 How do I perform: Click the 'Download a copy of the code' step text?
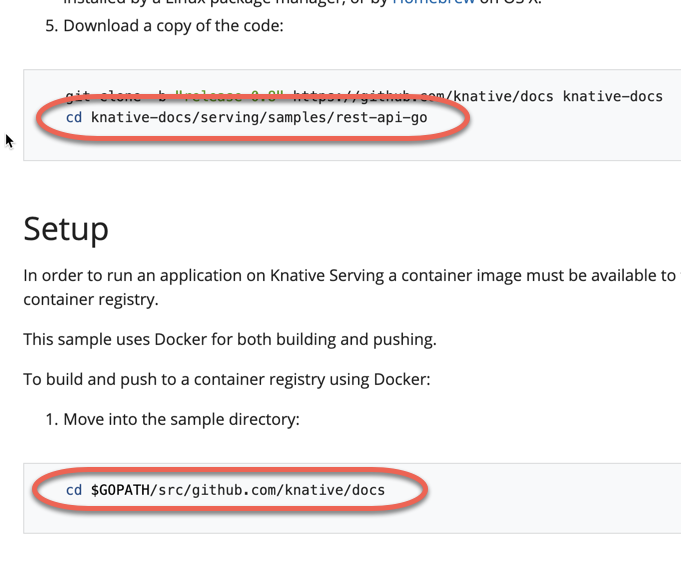pos(173,26)
